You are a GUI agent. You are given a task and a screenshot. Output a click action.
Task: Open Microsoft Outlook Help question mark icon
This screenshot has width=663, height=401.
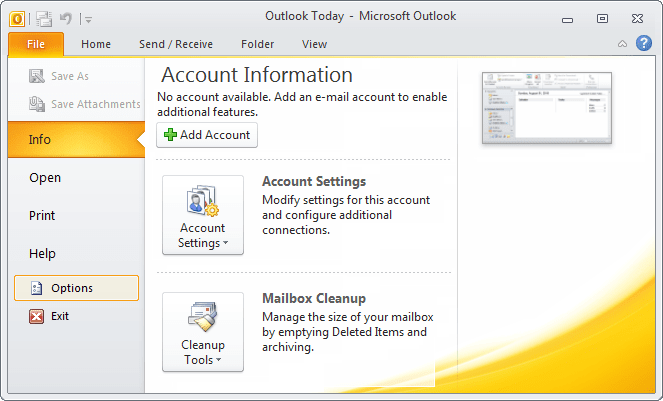point(644,43)
